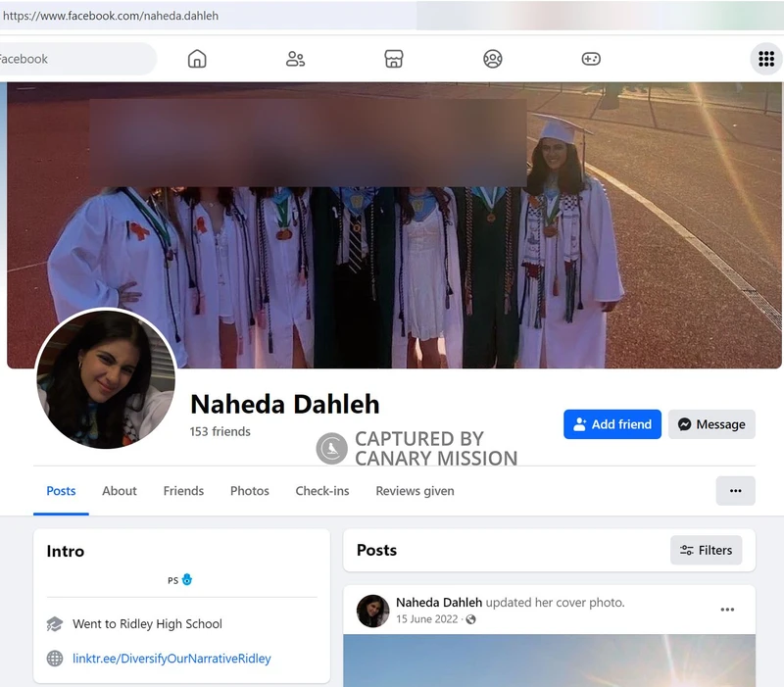This screenshot has width=784, height=687.
Task: Select the Posts tab
Action: [61, 491]
